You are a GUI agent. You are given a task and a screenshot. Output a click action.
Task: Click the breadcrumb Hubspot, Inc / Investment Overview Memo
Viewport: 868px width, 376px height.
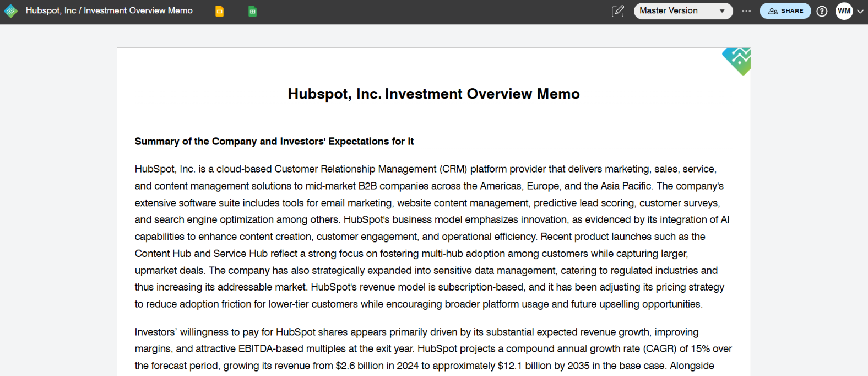(109, 10)
